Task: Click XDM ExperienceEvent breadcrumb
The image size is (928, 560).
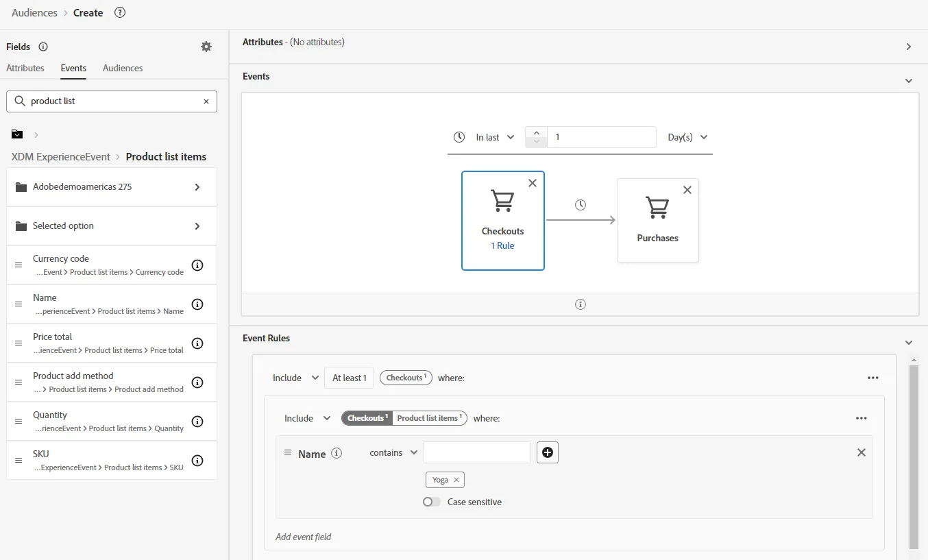Action: (x=61, y=156)
